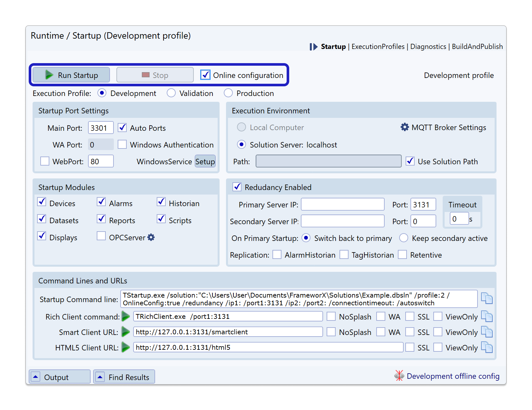Select the Production execution profile
The width and height of the screenshot is (532, 410).
point(228,93)
